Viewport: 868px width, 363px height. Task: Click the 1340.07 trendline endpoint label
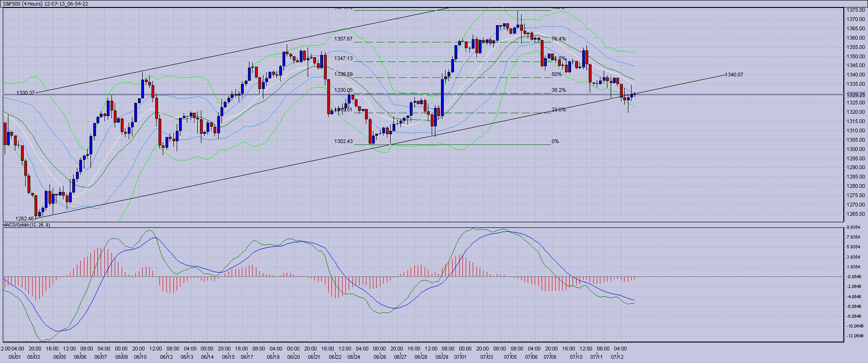[734, 75]
